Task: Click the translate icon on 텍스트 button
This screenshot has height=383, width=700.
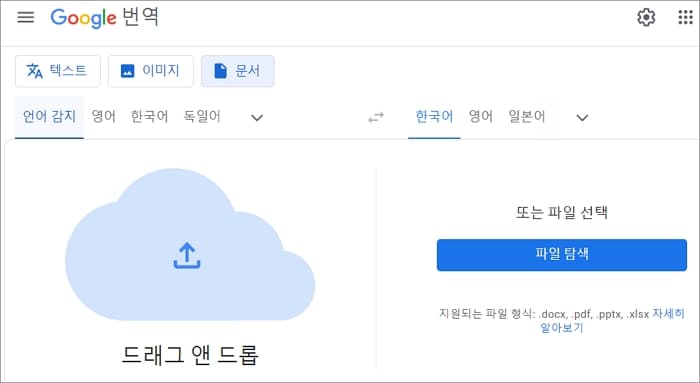Action: coord(34,71)
